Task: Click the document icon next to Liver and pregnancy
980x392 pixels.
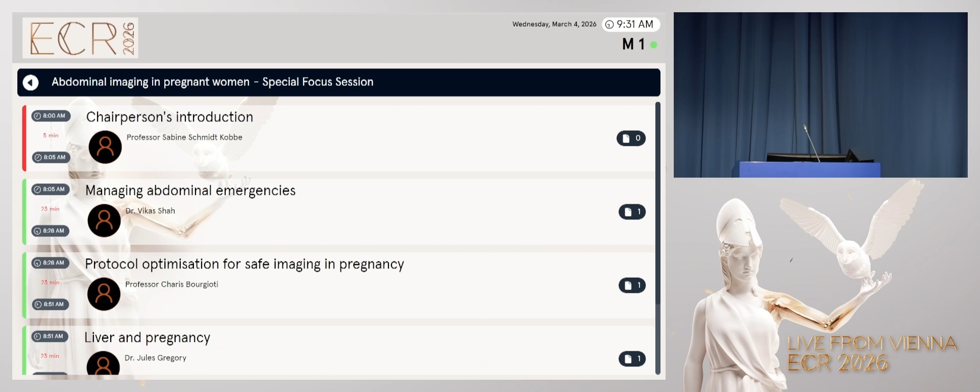Action: 632,359
